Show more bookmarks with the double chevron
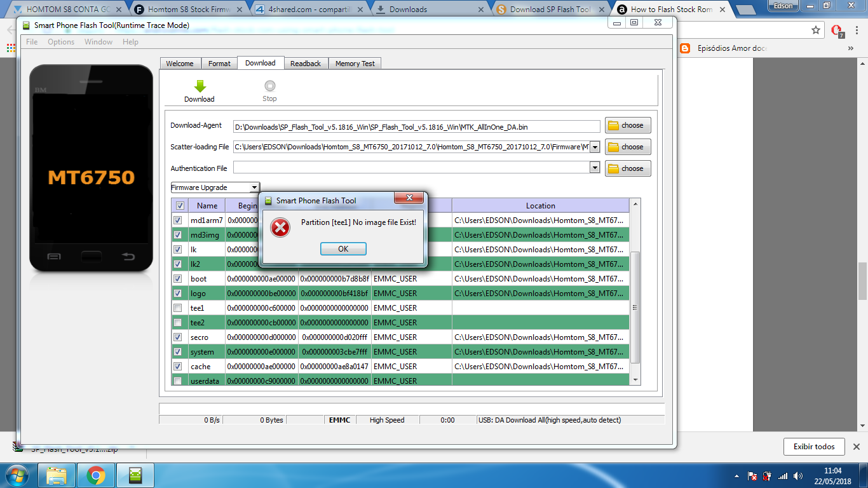 point(851,48)
